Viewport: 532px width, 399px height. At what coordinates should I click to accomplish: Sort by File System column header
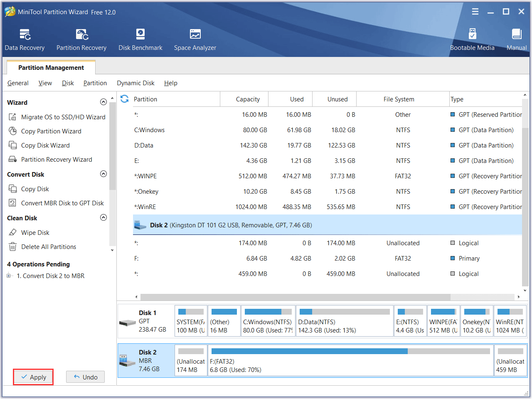tap(403, 99)
